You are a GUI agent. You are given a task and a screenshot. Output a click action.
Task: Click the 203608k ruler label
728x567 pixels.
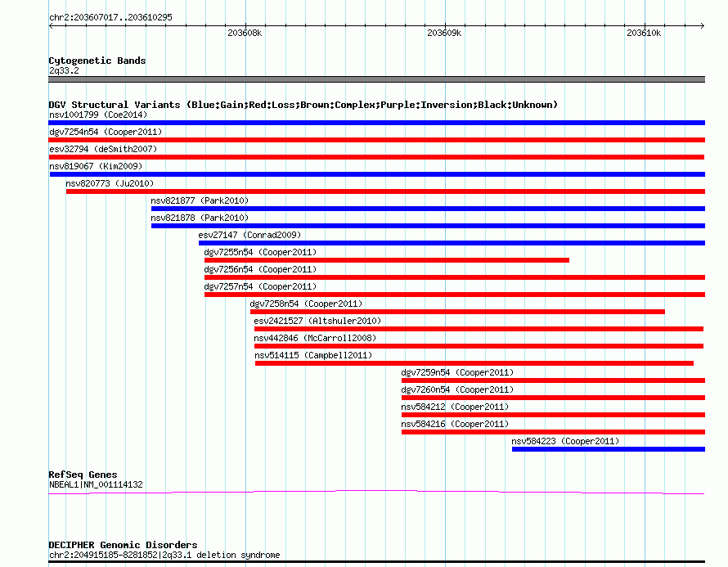(245, 34)
